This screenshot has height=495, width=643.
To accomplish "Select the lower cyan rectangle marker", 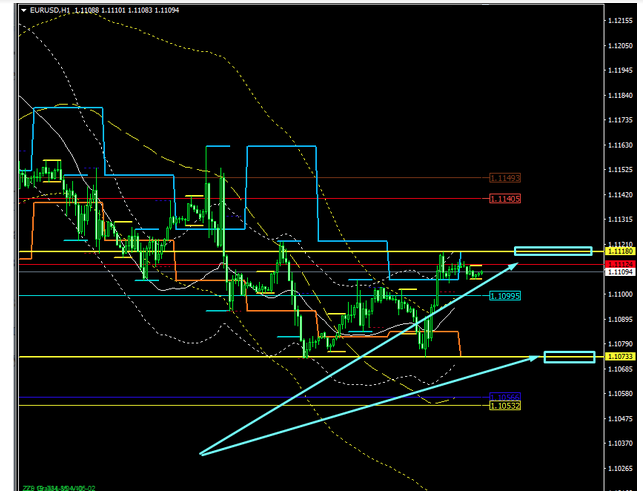I will pyautogui.click(x=569, y=356).
